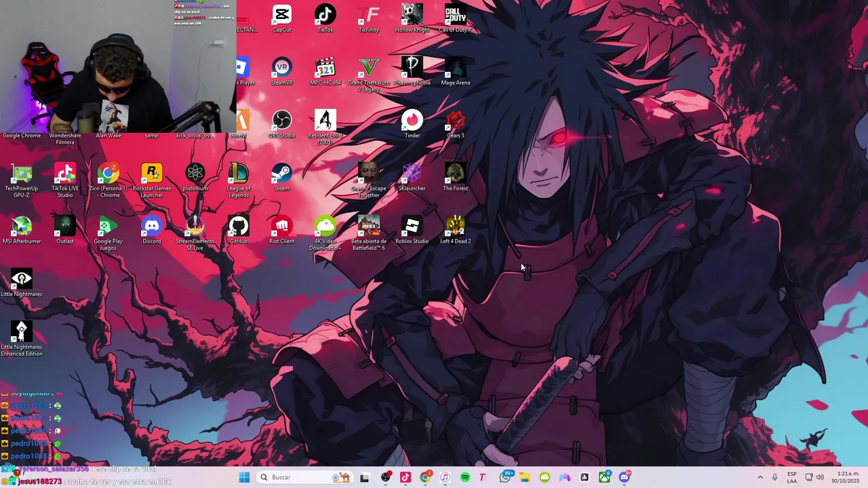Open Task View on the taskbar
The image size is (868, 488).
(x=364, y=477)
